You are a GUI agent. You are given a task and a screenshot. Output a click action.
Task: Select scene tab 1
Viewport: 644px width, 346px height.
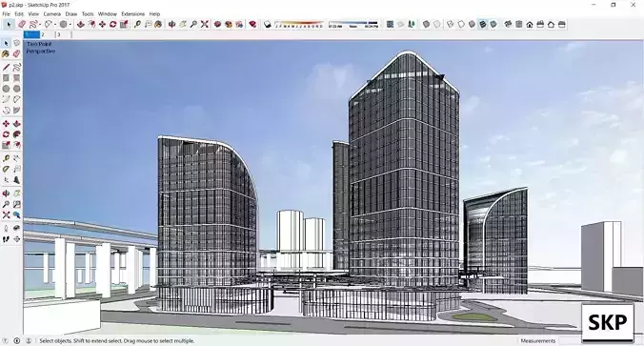click(31, 35)
